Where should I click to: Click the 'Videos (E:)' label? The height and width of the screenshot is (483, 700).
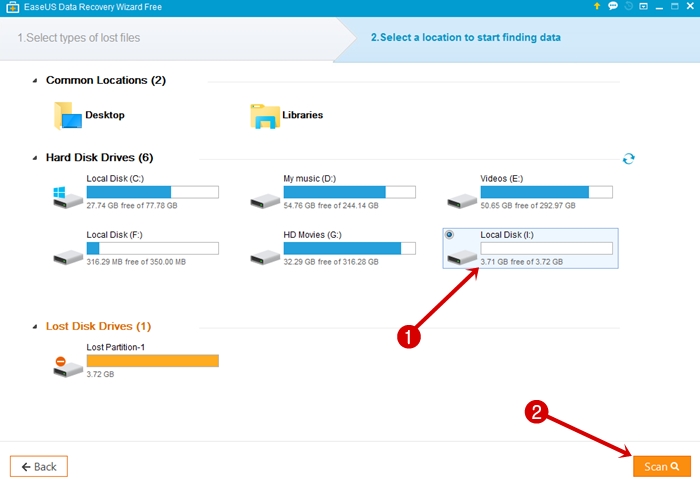click(x=502, y=179)
